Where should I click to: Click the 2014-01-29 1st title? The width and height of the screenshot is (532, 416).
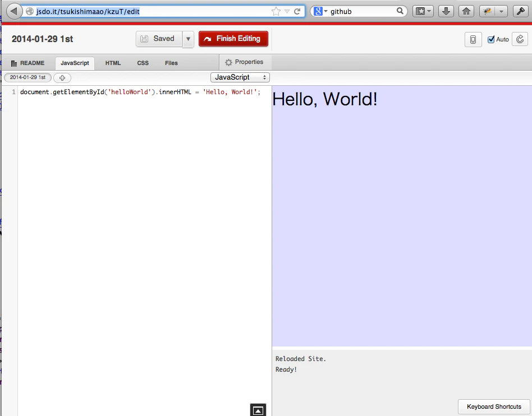43,39
